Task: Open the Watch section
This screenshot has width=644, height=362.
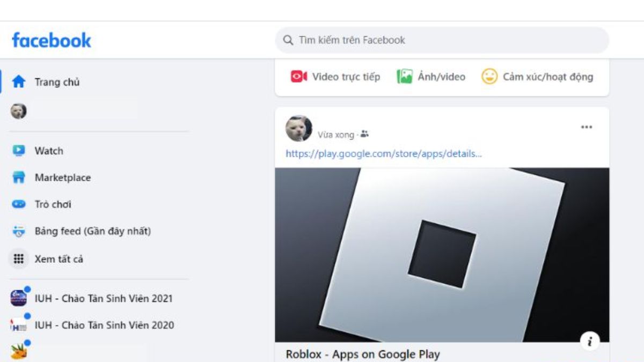Action: (48, 151)
